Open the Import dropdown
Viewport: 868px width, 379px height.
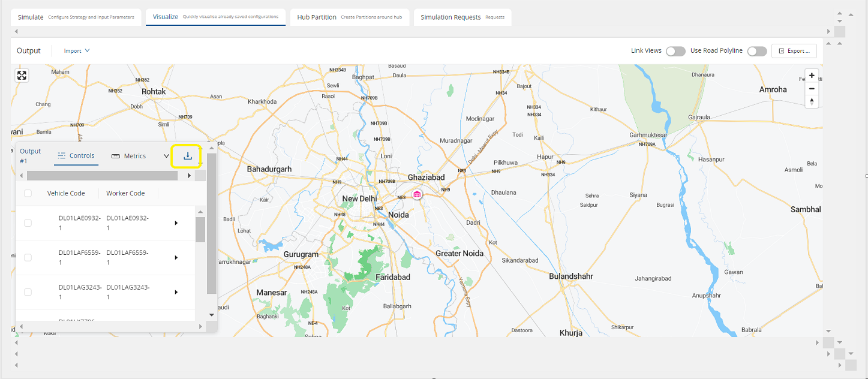[77, 51]
